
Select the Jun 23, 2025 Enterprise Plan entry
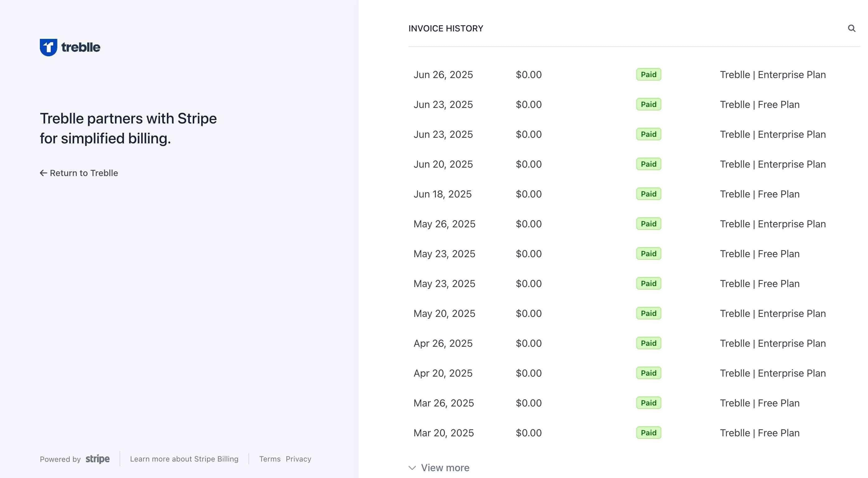[x=573, y=134]
